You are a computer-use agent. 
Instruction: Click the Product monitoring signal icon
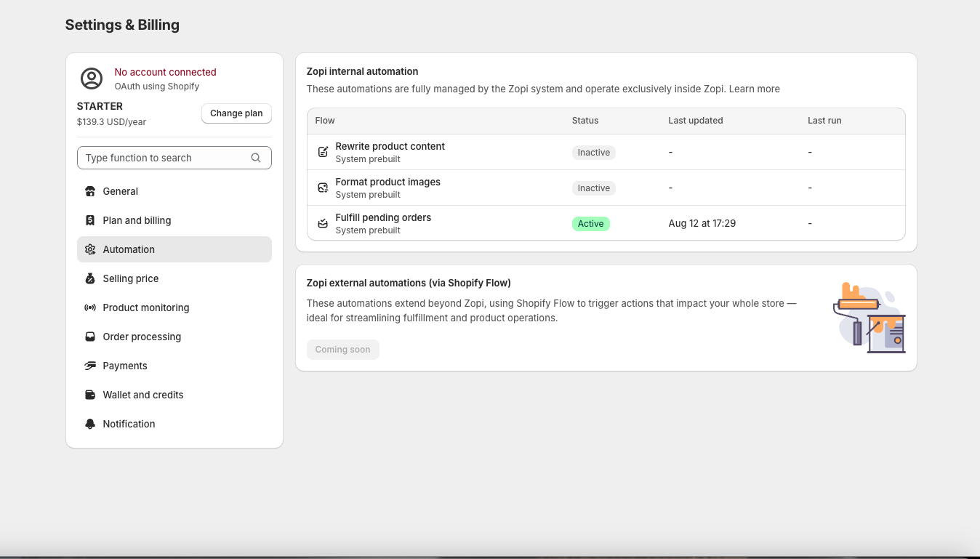pos(90,307)
